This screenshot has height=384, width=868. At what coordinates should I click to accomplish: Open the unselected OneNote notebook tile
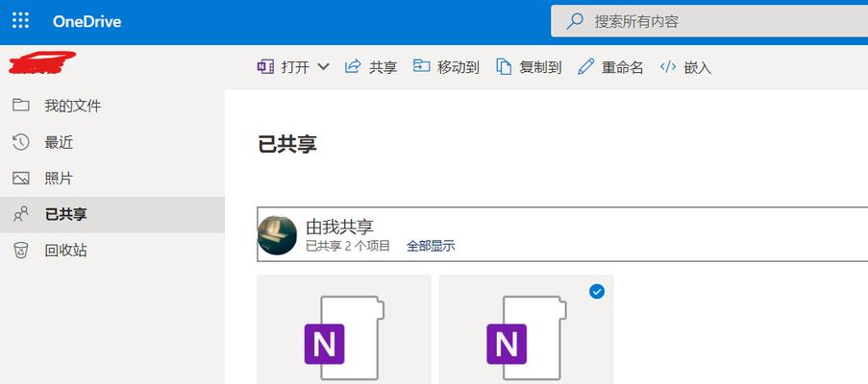coord(344,329)
